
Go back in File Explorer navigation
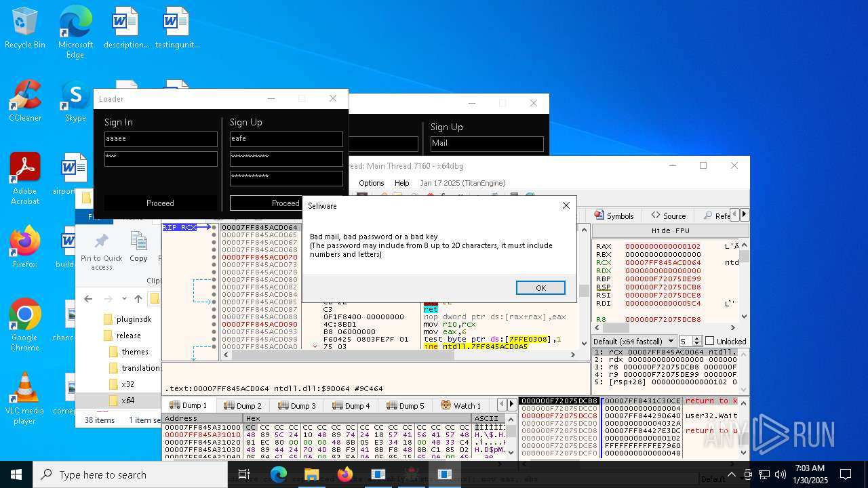88,299
